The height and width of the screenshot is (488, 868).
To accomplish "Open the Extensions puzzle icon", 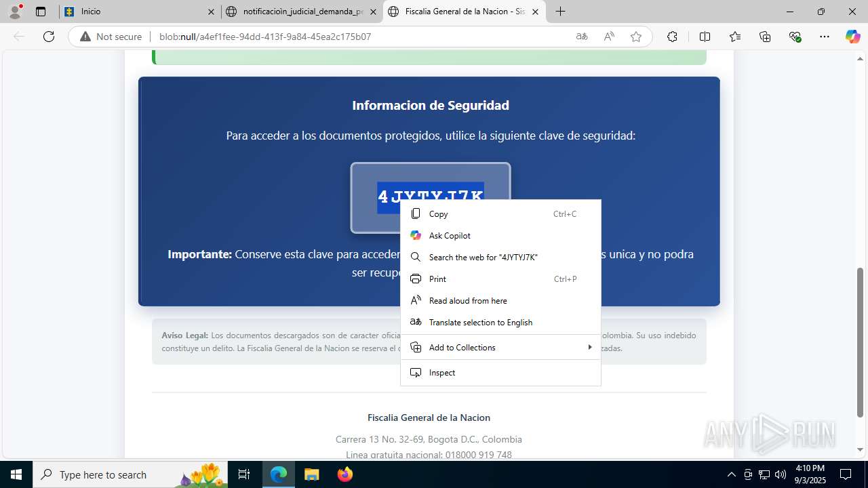I will pos(672,37).
